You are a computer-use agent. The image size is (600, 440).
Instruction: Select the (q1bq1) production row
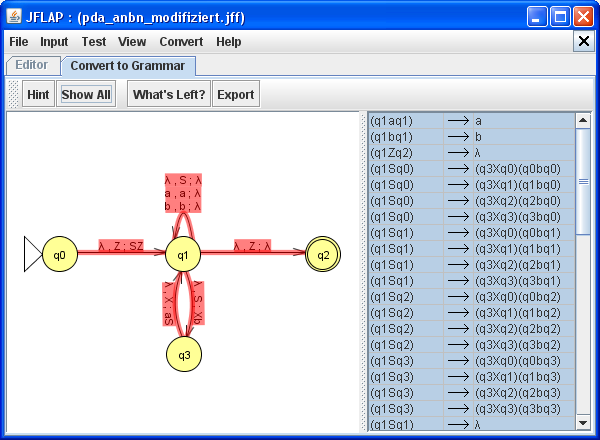(471, 137)
